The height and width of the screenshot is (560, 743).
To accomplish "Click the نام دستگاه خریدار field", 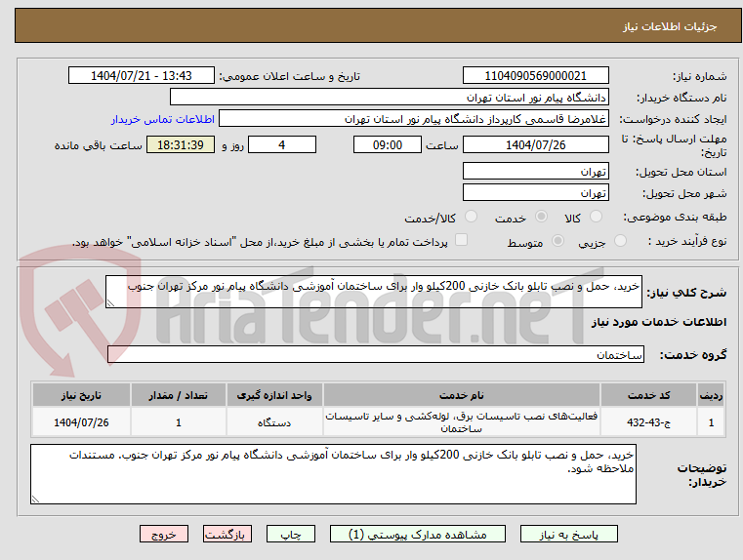I will (389, 97).
